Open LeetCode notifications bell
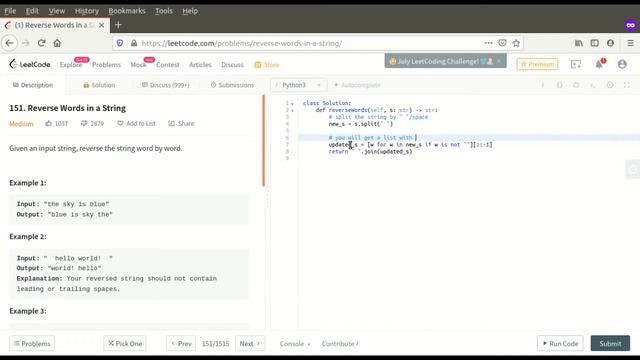Viewport: 640px width, 360px height. click(x=599, y=64)
